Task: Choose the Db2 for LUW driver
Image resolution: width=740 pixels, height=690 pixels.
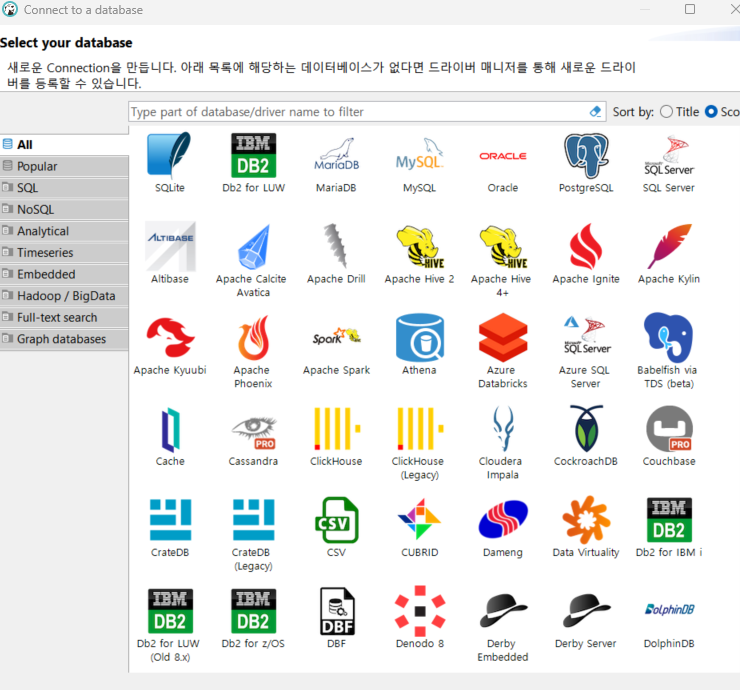Action: pyautogui.click(x=253, y=155)
